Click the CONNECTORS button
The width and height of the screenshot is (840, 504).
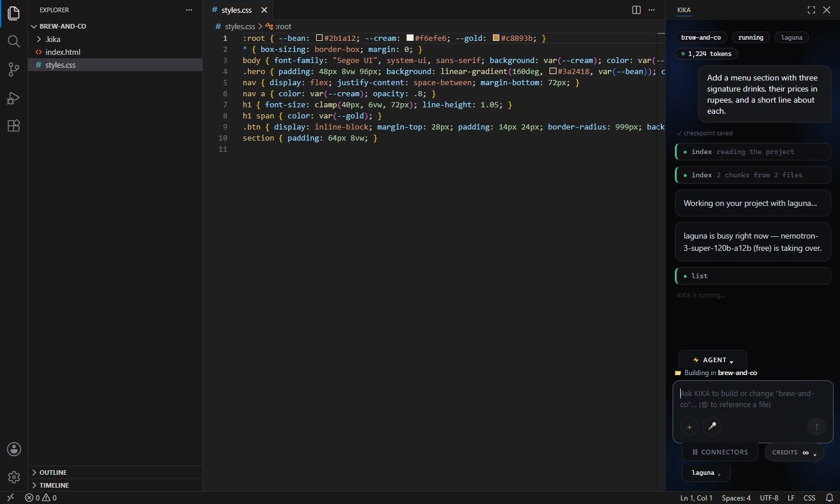coord(720,452)
